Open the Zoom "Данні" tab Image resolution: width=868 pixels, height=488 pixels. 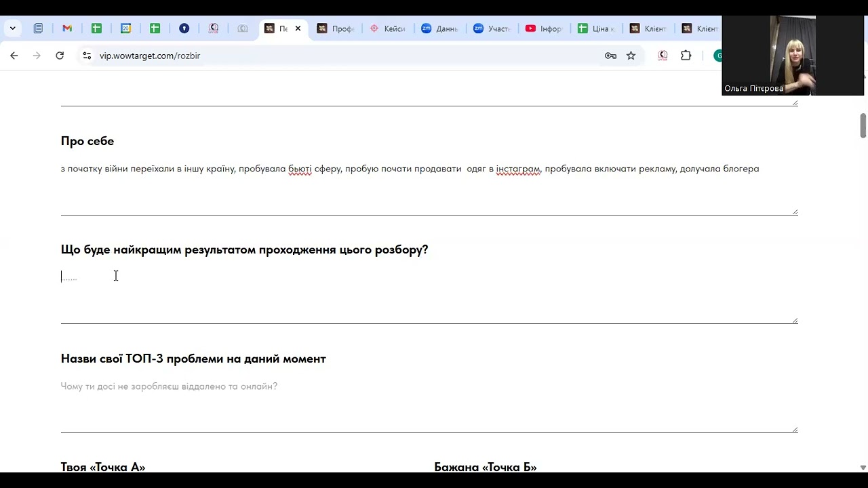pos(440,28)
